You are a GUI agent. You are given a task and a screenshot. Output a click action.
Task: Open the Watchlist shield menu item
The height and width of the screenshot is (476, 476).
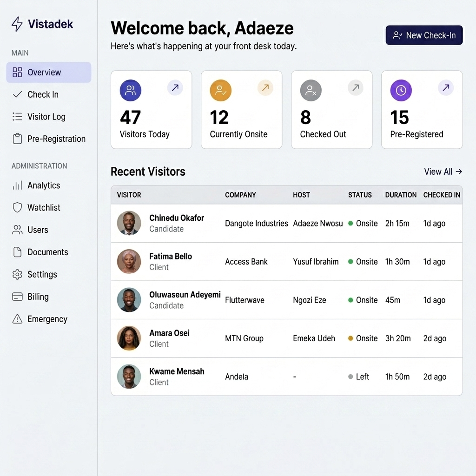click(x=44, y=208)
